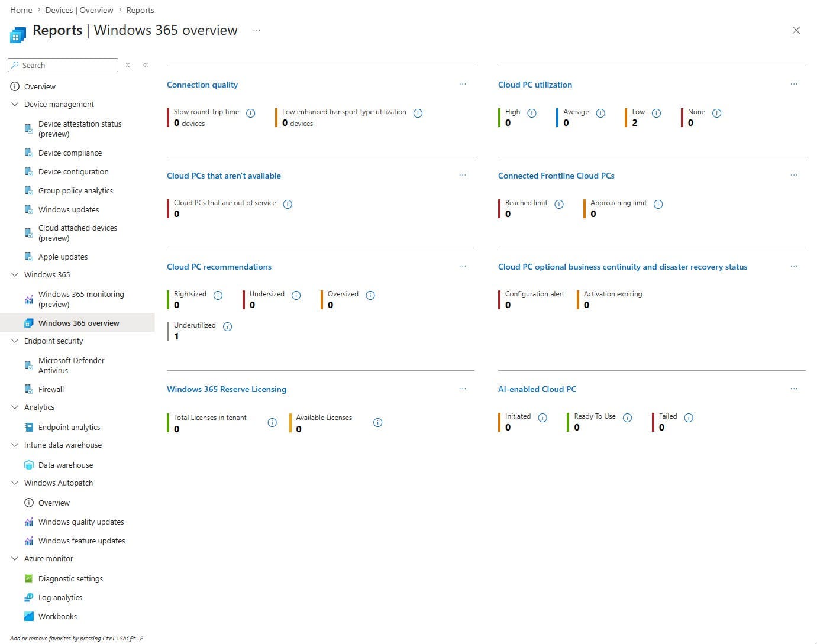Click the Reports app icon in header
The width and height of the screenshot is (817, 644).
[x=18, y=35]
